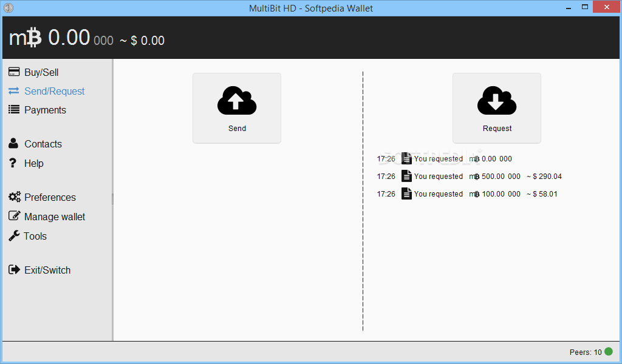
Task: Select Send/Request in the sidebar
Action: click(x=54, y=91)
